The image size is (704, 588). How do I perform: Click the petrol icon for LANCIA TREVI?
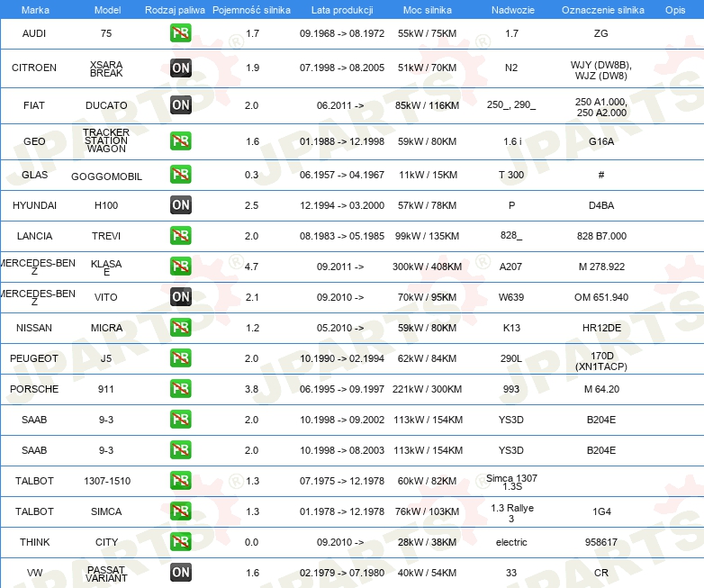[180, 235]
